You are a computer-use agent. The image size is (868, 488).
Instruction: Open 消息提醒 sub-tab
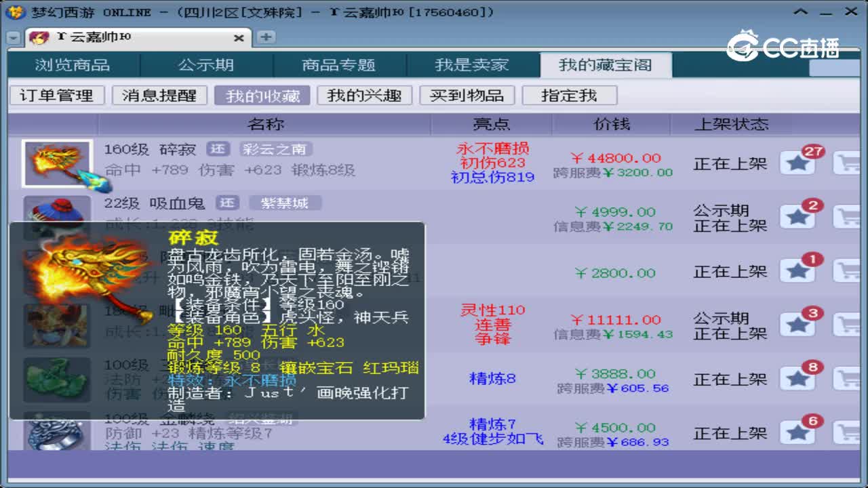[159, 96]
